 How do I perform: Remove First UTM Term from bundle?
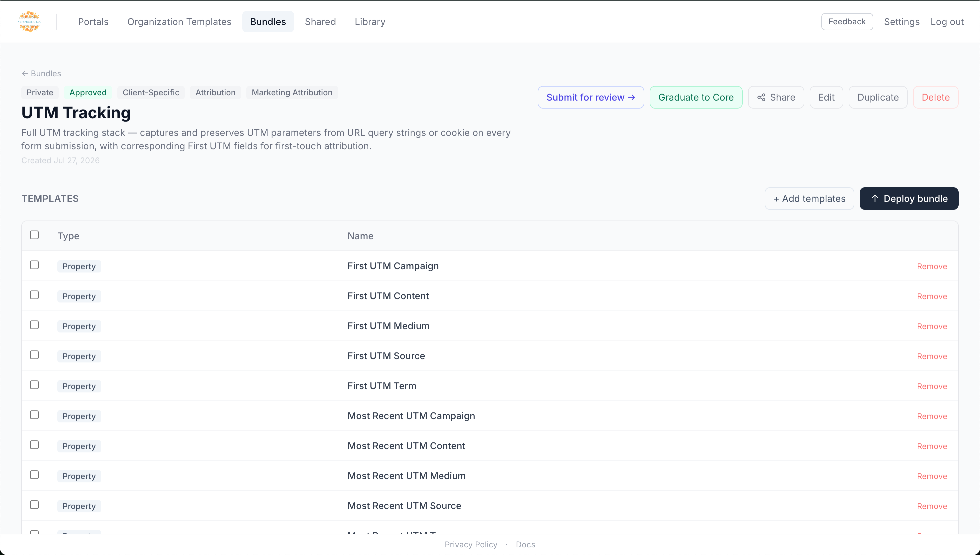tap(932, 386)
